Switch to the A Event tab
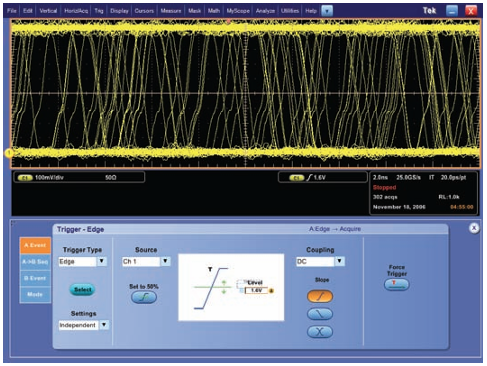This screenshot has height=366, width=487. [x=35, y=245]
